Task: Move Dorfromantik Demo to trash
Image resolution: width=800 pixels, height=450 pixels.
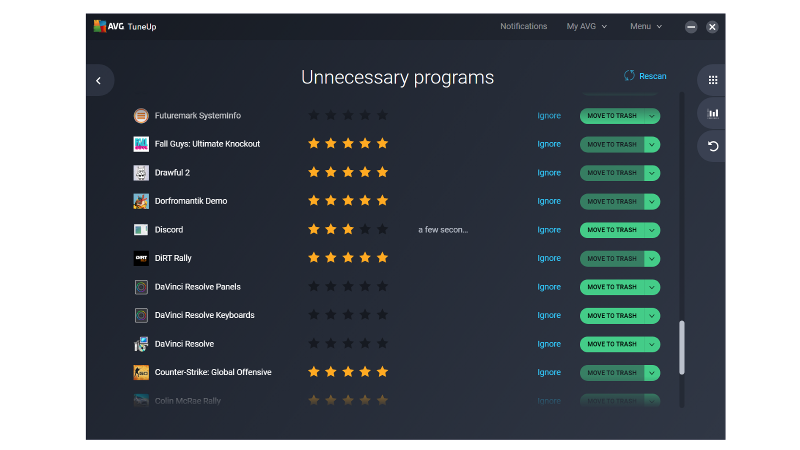Action: pos(612,202)
